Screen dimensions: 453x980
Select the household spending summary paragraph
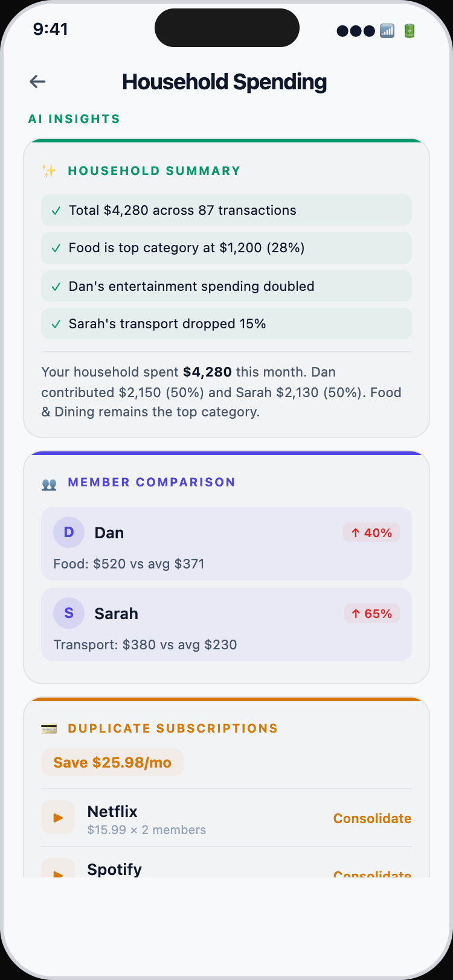coord(221,392)
